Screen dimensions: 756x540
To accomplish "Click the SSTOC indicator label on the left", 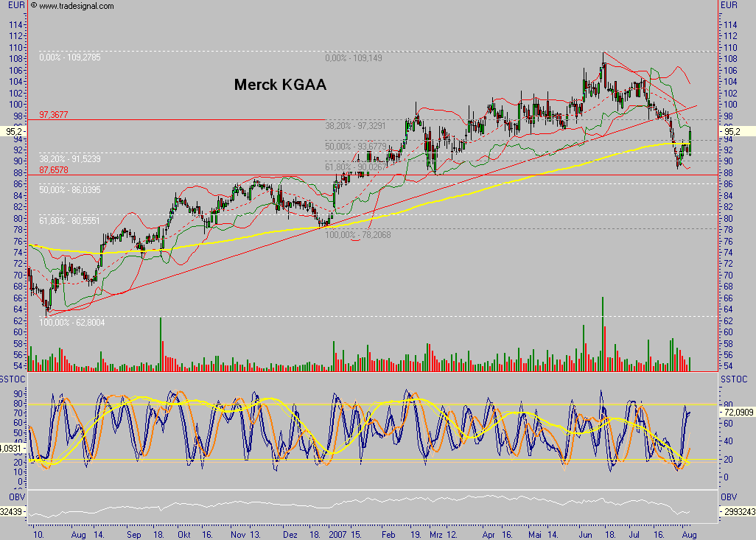I will coord(13,380).
